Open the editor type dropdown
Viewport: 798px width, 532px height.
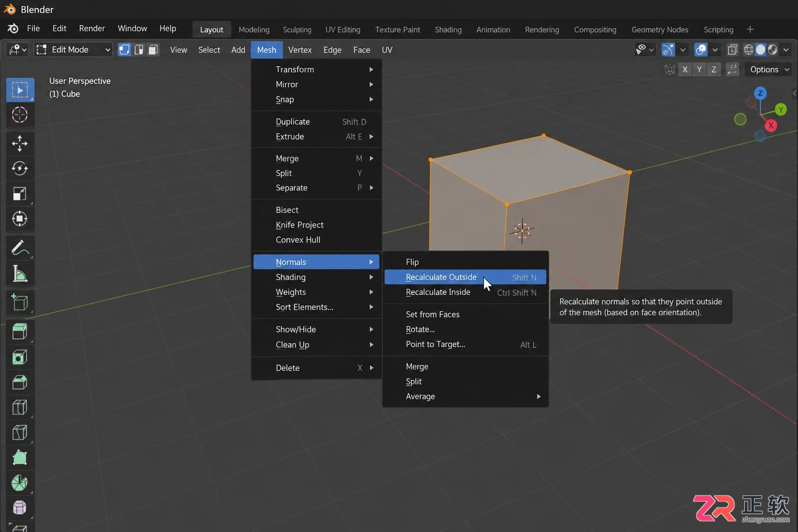(17, 50)
